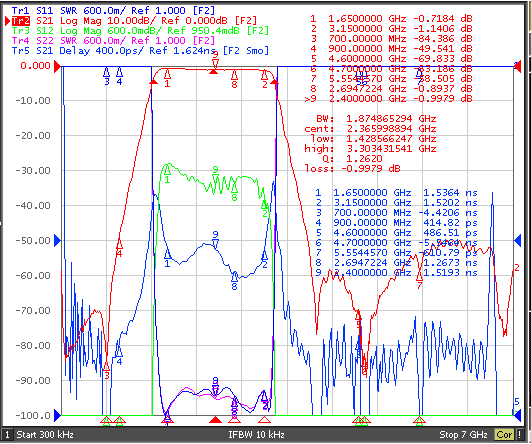Select the highlighted Tr2 S21 Log Mag trace
Viewport: 531px width, 444px height.
click(134, 21)
